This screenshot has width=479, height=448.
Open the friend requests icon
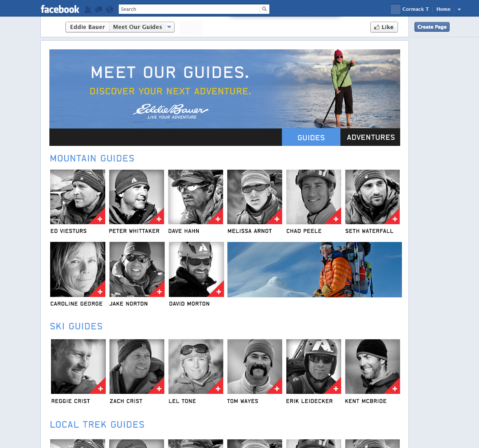point(88,10)
